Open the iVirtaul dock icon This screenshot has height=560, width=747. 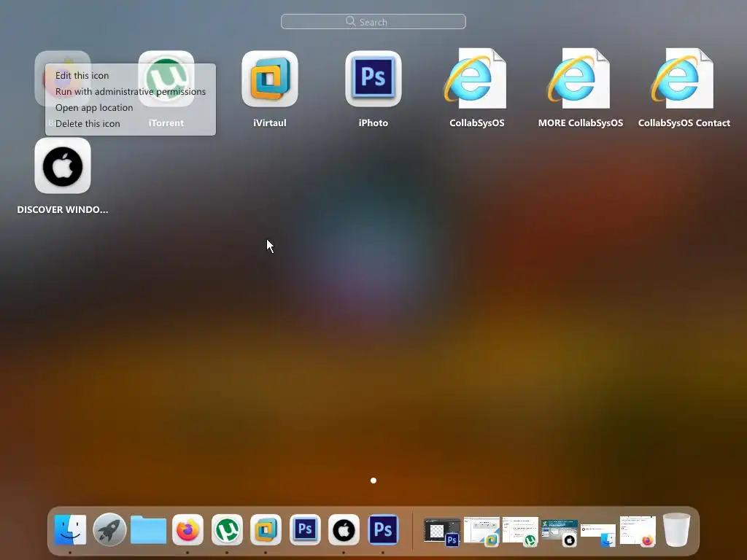(266, 529)
